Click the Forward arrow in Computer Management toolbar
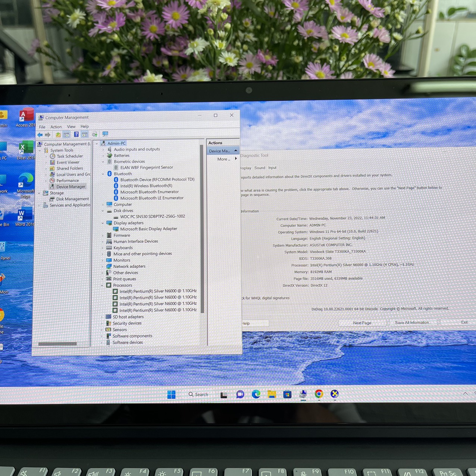The width and height of the screenshot is (476, 476). (x=47, y=135)
